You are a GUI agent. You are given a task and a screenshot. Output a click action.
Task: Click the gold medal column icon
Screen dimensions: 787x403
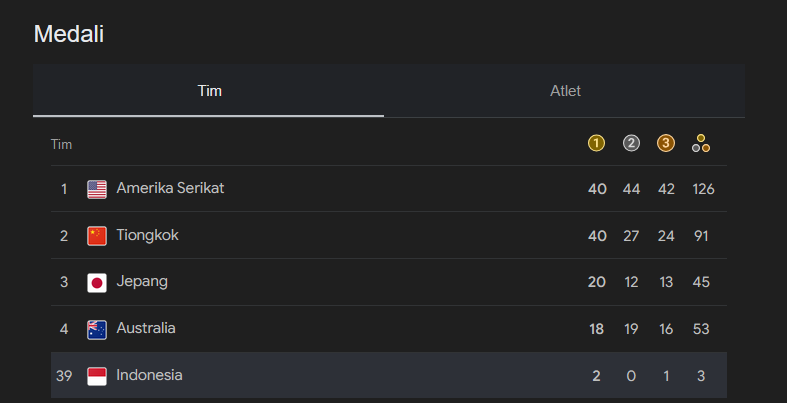[x=596, y=143]
